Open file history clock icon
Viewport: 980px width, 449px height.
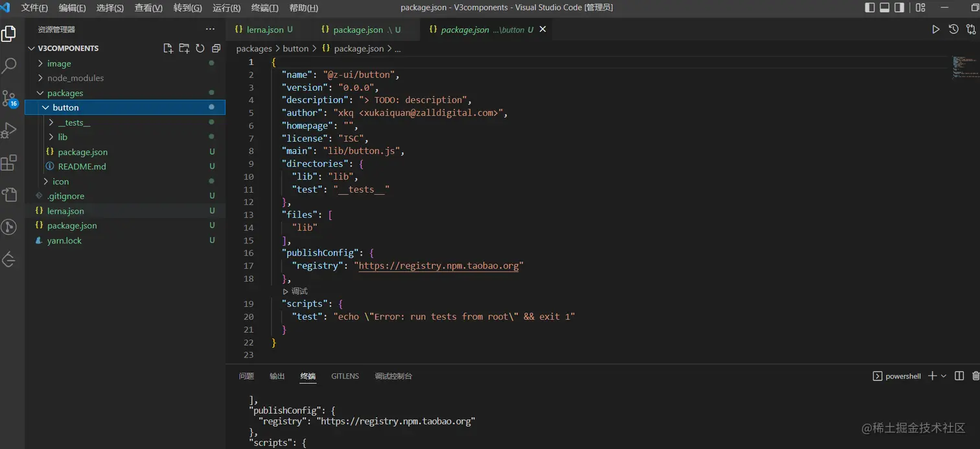point(953,29)
